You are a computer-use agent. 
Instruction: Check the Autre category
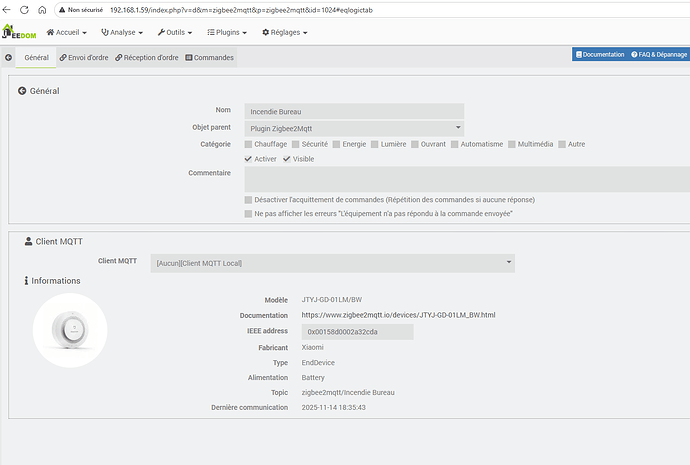(x=562, y=144)
